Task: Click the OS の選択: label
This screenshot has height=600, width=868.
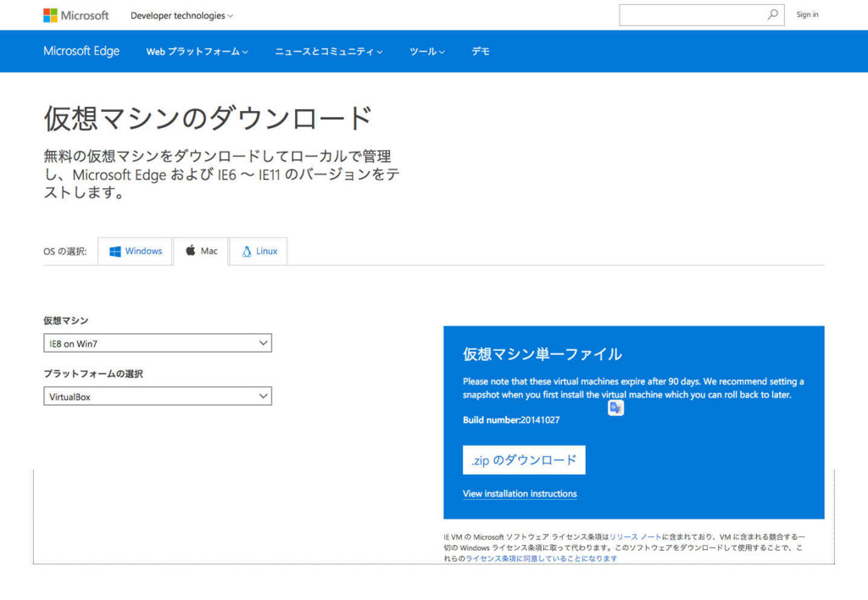Action: (x=65, y=252)
